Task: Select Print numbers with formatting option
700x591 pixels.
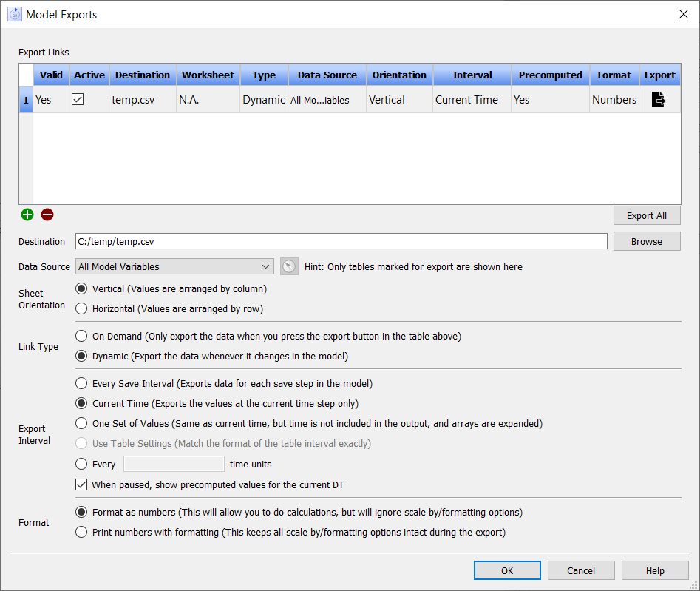Action: [81, 532]
